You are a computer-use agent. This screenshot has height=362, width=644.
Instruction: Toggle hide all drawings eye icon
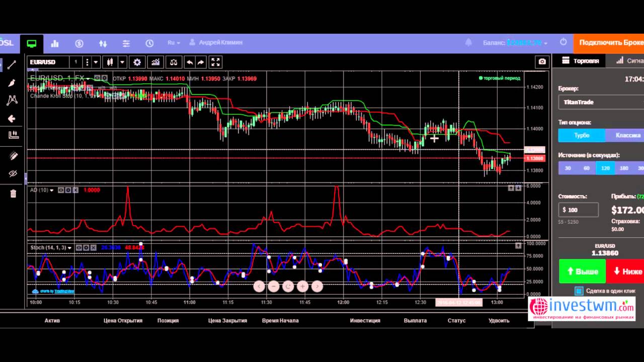click(13, 174)
